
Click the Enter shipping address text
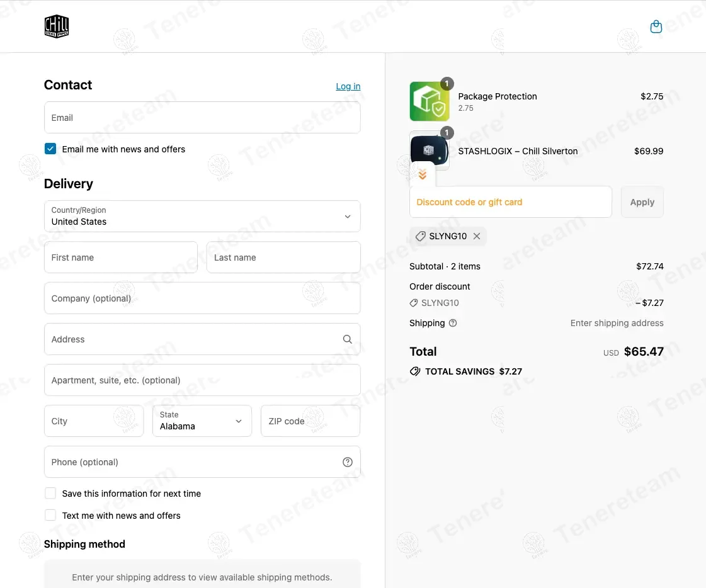tap(617, 323)
